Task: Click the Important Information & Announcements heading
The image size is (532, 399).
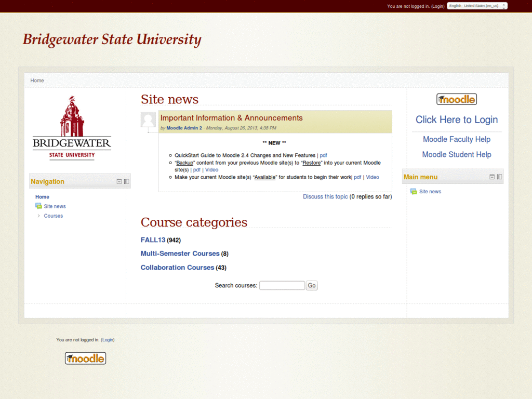Action: pyautogui.click(x=231, y=118)
